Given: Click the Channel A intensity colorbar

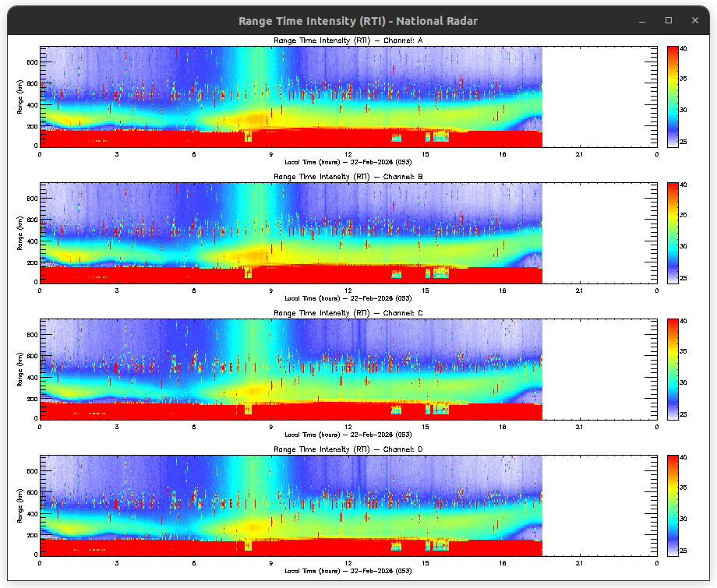Looking at the screenshot, I should 672,97.
